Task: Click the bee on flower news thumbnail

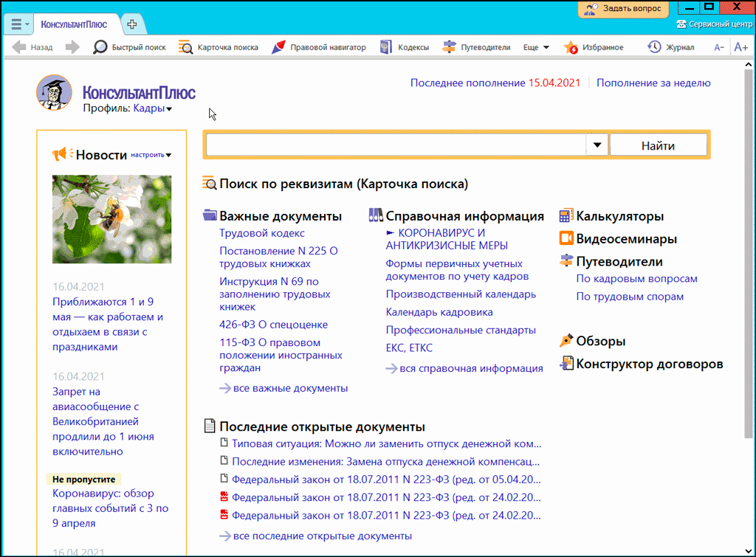Action: click(112, 219)
